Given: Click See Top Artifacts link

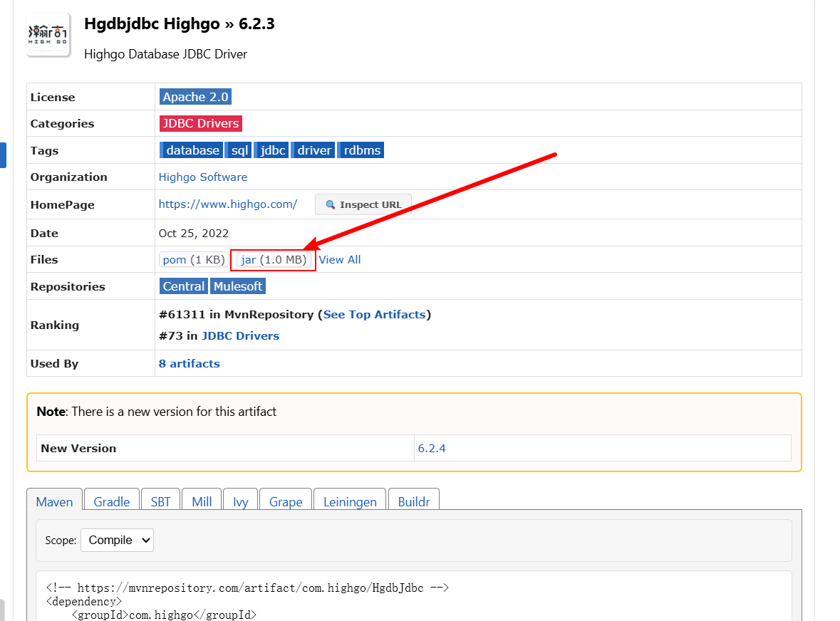Looking at the screenshot, I should point(374,314).
